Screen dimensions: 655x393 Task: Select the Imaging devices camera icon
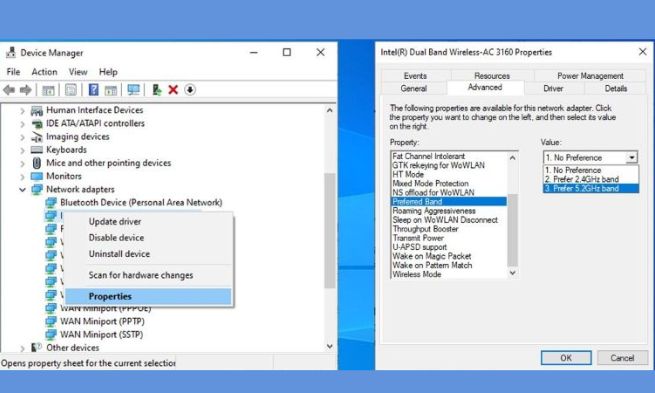click(x=37, y=137)
